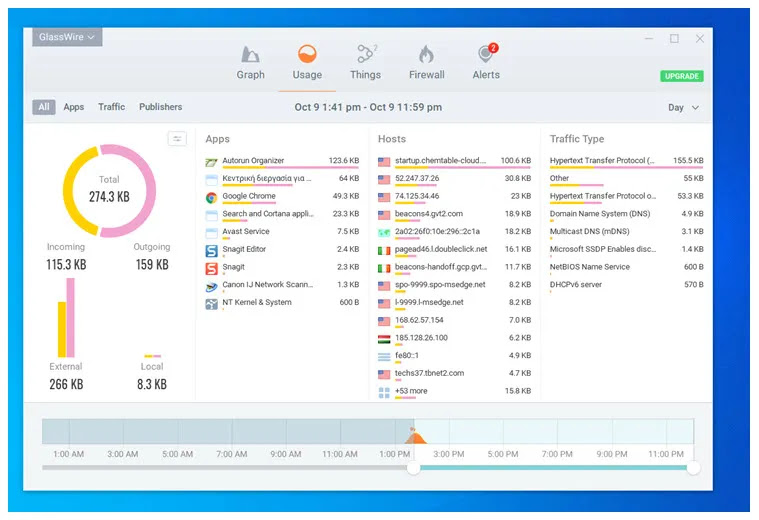Click the total usage donut chart
Screen dimensions: 759x520
[109, 190]
